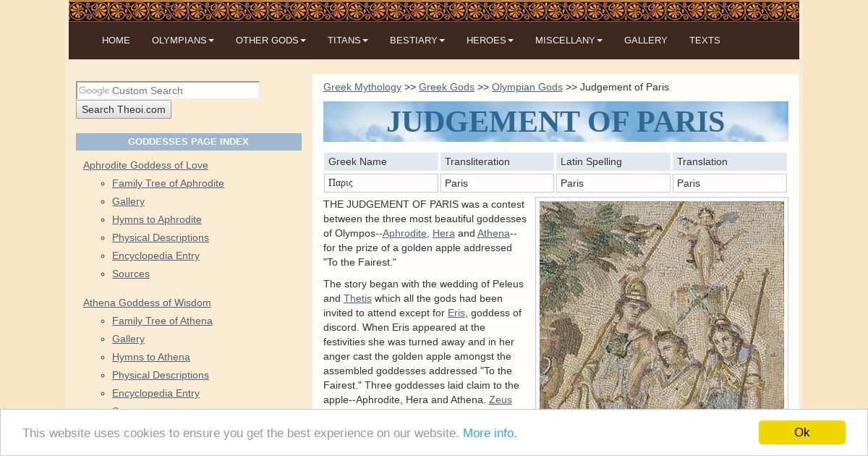This screenshot has width=868, height=456.
Task: Expand the BESTIARY dropdown menu
Action: click(417, 41)
